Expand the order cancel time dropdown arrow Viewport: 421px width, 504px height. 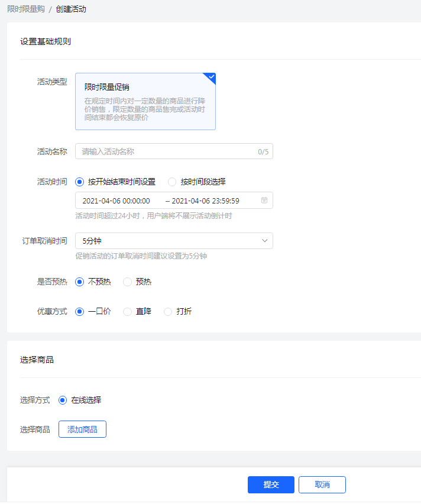click(x=264, y=241)
